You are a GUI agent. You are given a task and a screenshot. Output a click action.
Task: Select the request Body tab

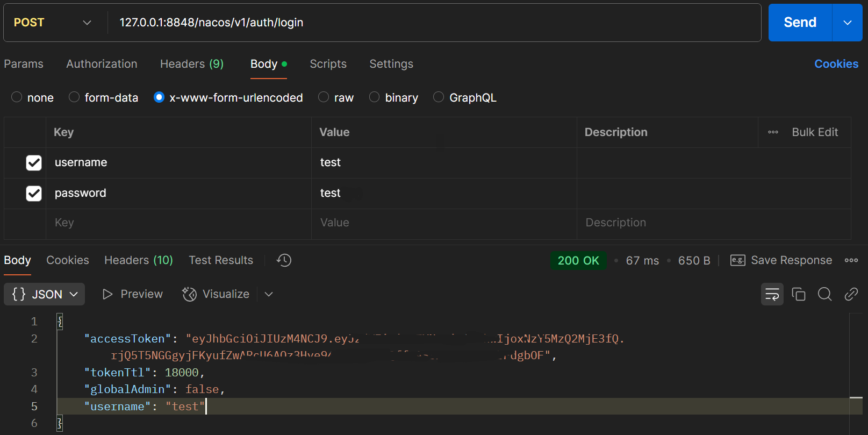[x=268, y=64]
